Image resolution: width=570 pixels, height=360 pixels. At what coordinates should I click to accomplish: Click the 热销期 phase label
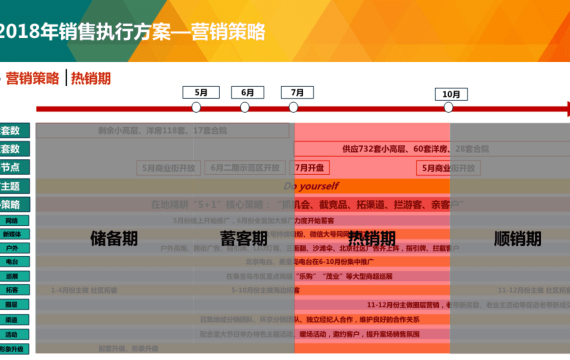tap(372, 239)
